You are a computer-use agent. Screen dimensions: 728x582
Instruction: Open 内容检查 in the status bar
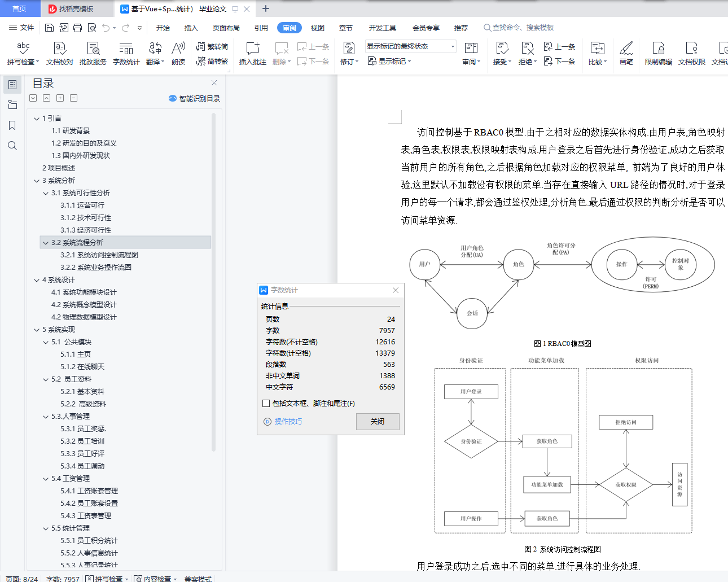point(155,579)
